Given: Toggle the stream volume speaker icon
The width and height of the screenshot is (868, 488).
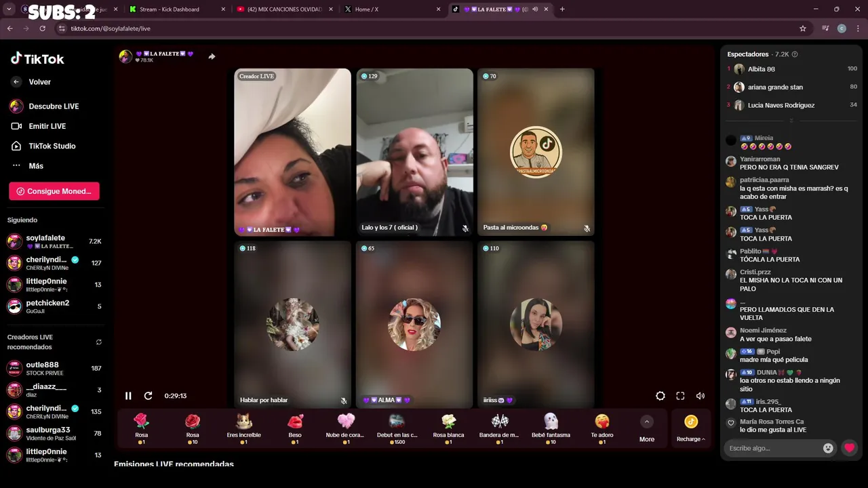Looking at the screenshot, I should click(x=701, y=396).
